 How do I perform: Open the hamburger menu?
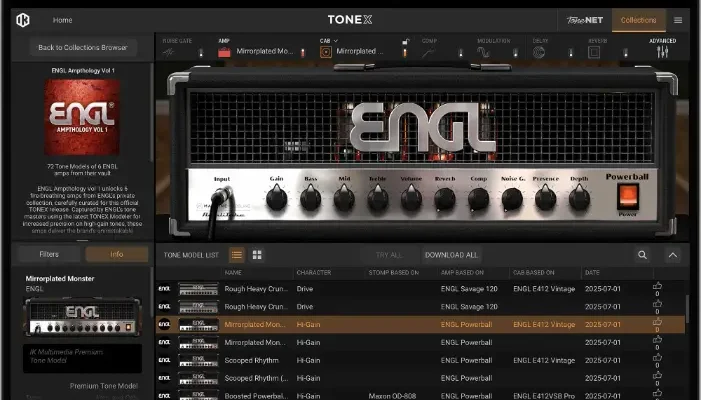coord(678,20)
